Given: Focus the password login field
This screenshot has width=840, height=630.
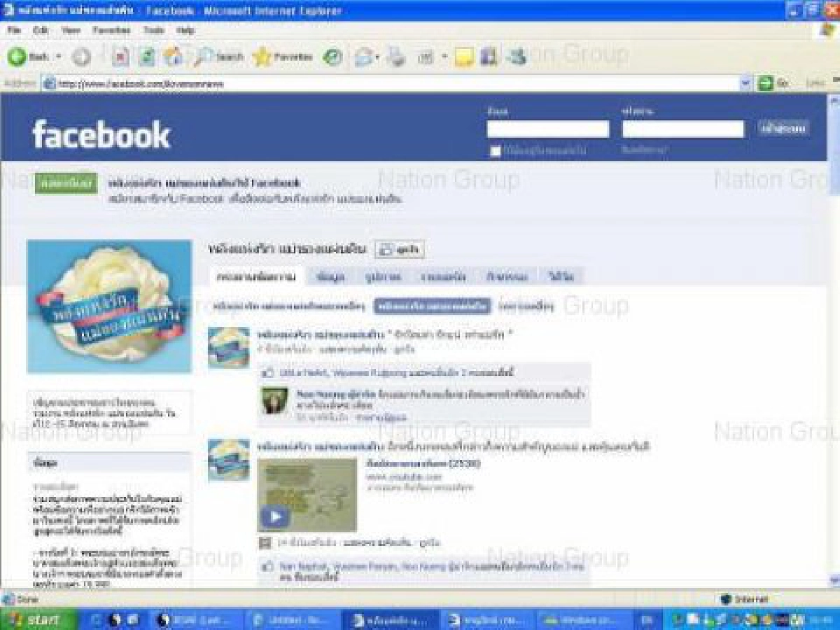Looking at the screenshot, I should coord(683,129).
